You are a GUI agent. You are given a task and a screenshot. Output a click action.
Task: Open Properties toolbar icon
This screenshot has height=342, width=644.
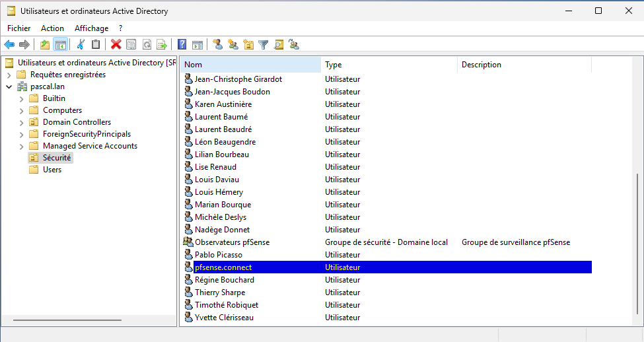tap(131, 44)
